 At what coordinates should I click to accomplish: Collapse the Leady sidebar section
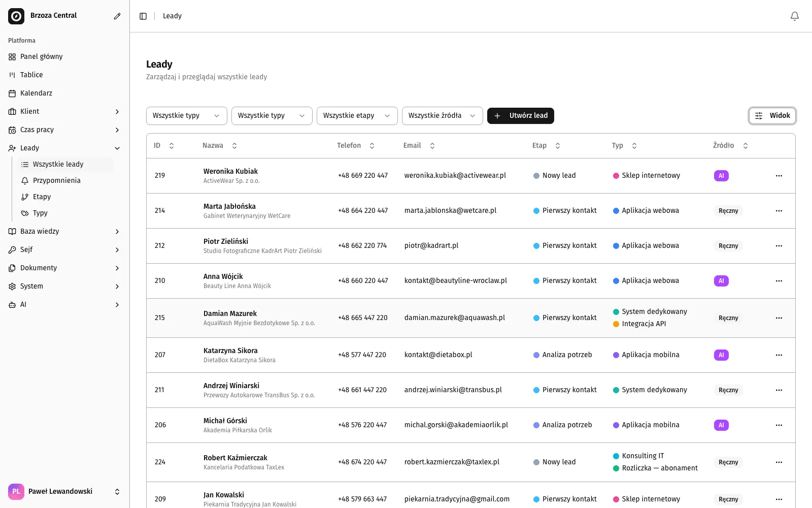tap(64, 148)
